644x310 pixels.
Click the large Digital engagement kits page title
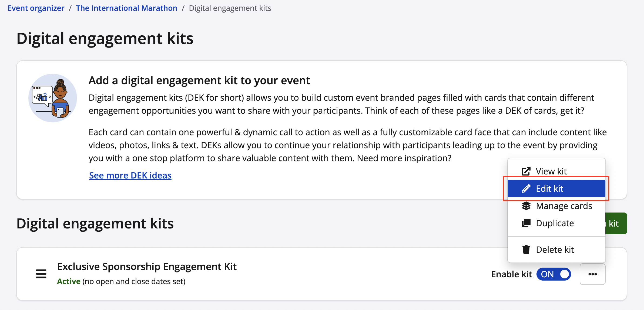click(105, 38)
